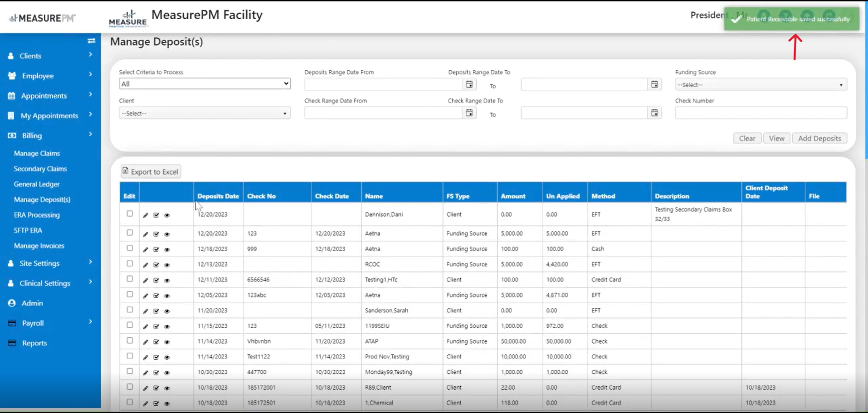Open the Client select dropdown

(205, 113)
